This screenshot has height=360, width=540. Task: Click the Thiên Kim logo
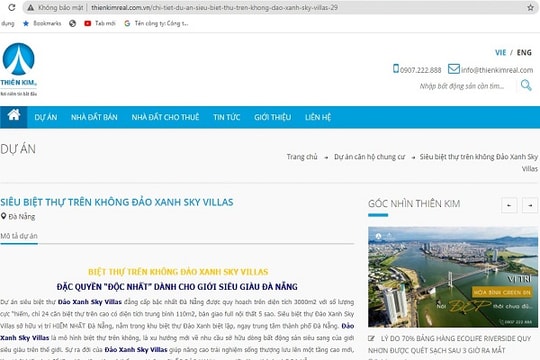(19, 69)
